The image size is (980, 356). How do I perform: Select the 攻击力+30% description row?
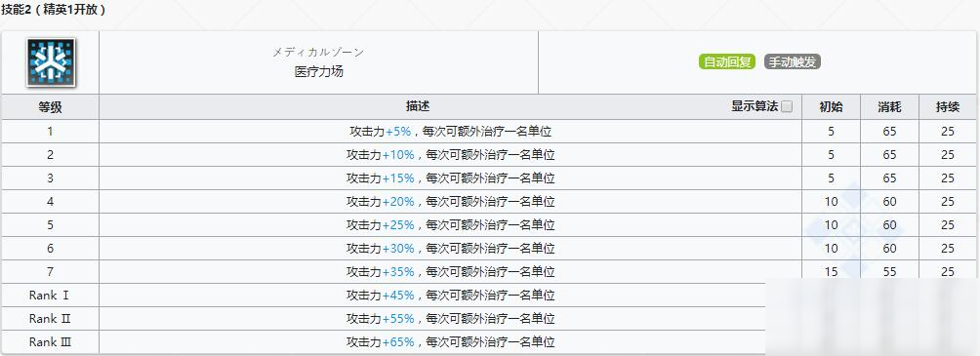click(450, 249)
